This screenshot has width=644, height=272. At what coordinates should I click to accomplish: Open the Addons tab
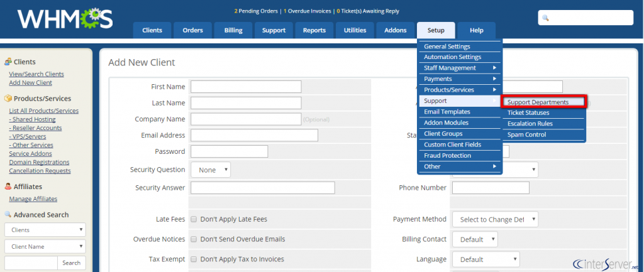point(396,30)
